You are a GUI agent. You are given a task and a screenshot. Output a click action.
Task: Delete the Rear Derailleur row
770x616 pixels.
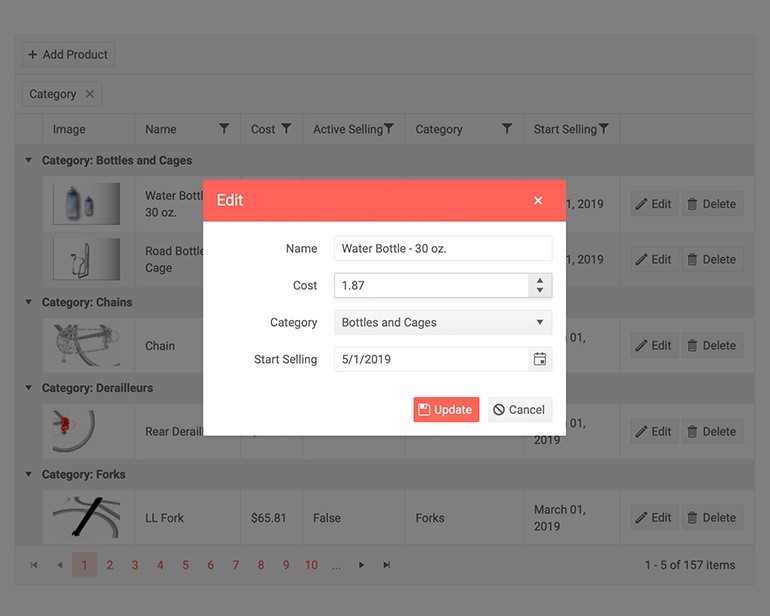point(712,431)
